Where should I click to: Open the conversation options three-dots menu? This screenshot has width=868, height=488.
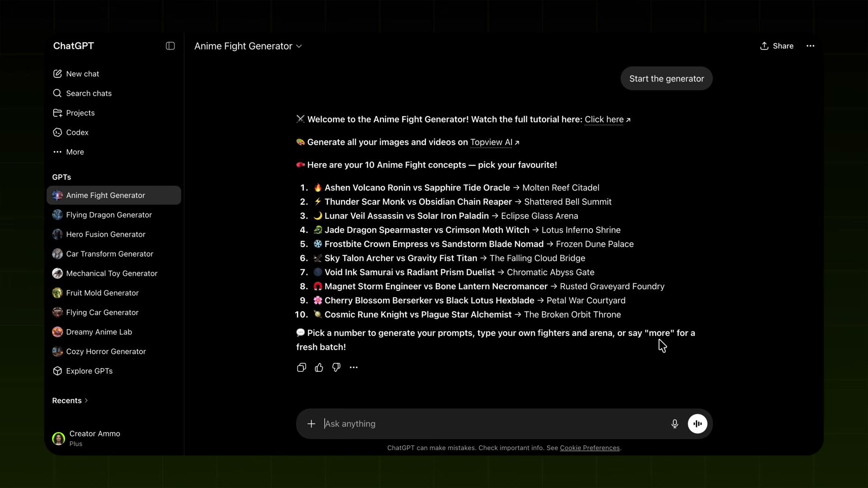811,46
